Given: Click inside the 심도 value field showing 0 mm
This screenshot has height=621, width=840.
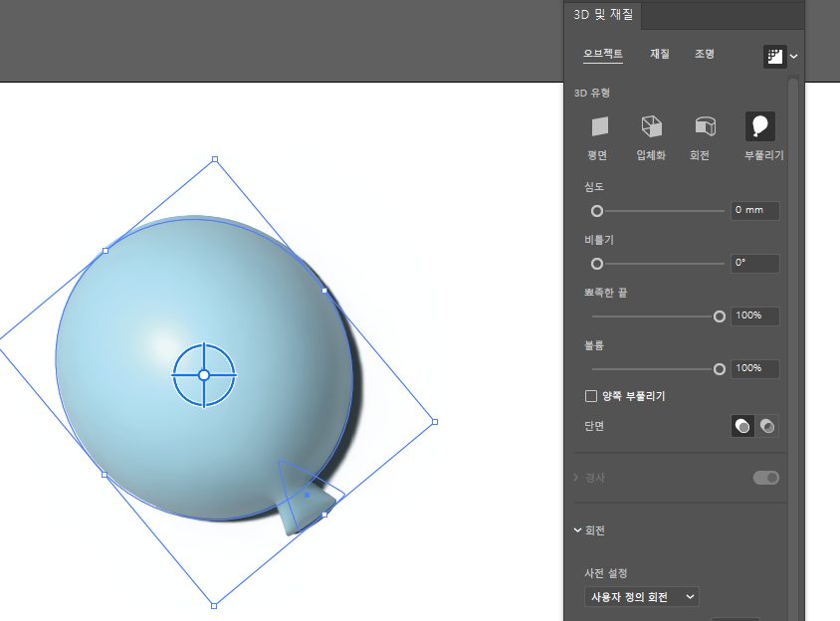Looking at the screenshot, I should click(x=753, y=210).
